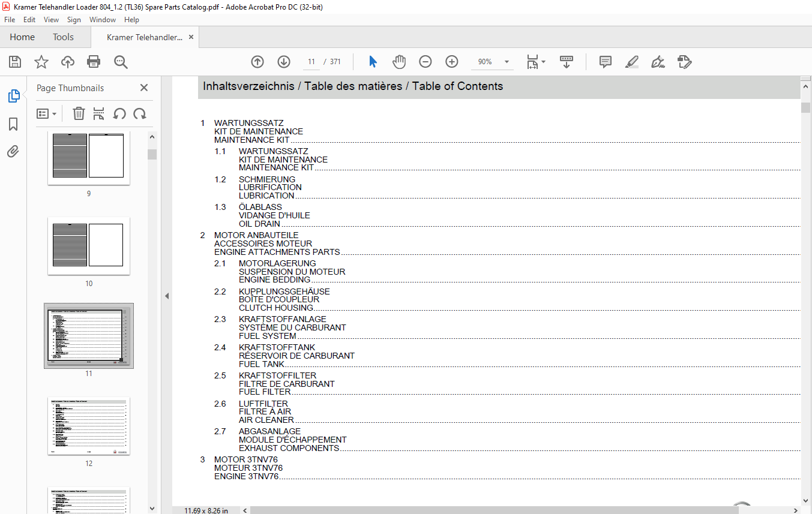Click the ENGINE 3TNV76 contents entry
Viewport: 812px width, 514px height.
247,476
